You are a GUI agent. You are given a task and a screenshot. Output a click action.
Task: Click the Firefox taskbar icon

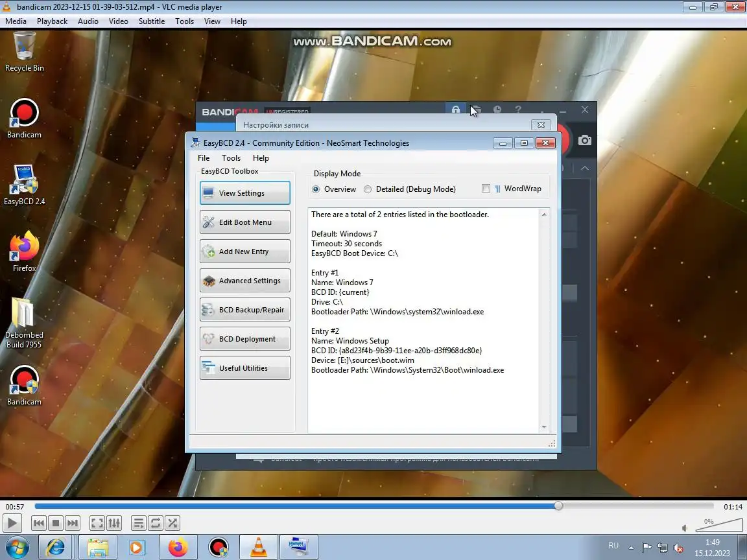coord(178,548)
